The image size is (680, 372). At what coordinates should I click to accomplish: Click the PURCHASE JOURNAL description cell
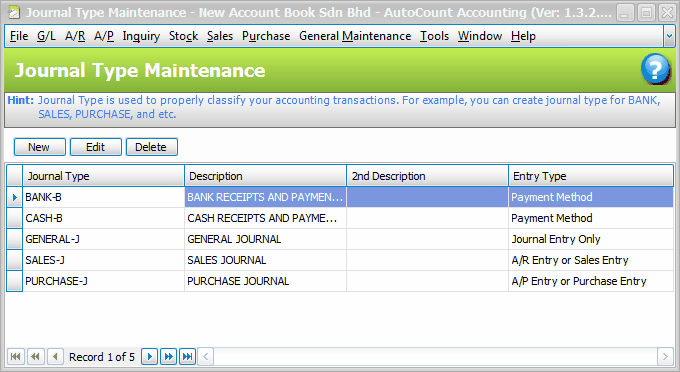pos(265,281)
